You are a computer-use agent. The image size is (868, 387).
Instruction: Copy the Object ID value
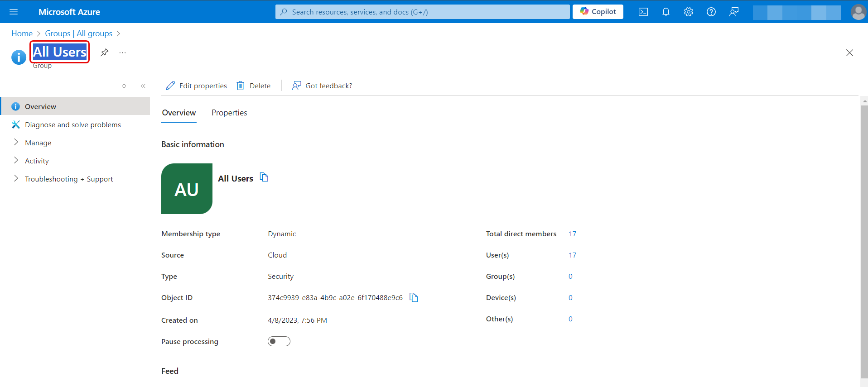point(414,297)
